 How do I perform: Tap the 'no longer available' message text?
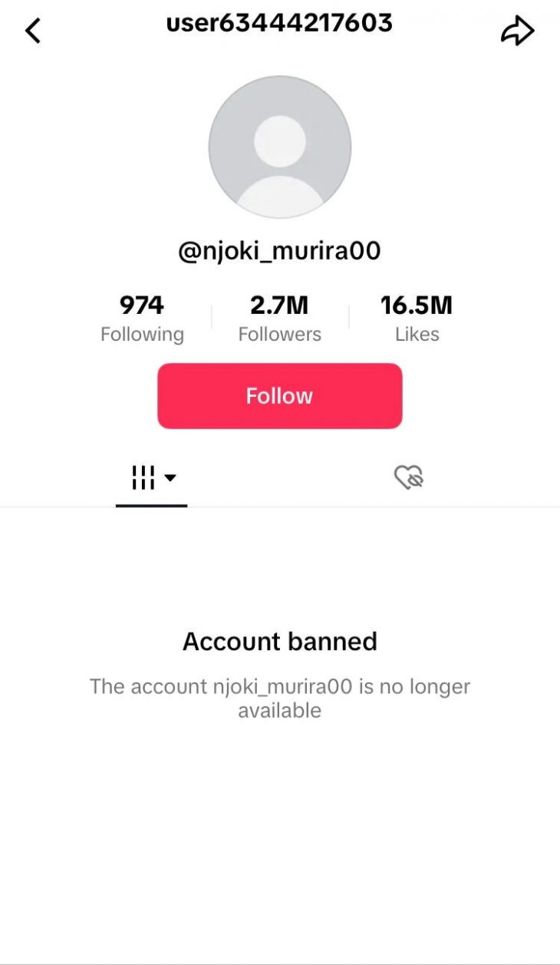pos(280,698)
